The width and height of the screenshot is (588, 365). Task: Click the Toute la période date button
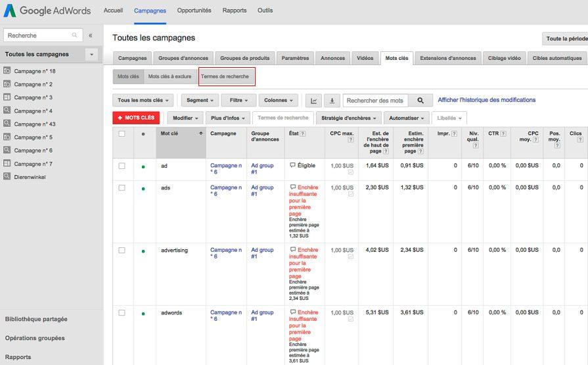click(x=565, y=39)
